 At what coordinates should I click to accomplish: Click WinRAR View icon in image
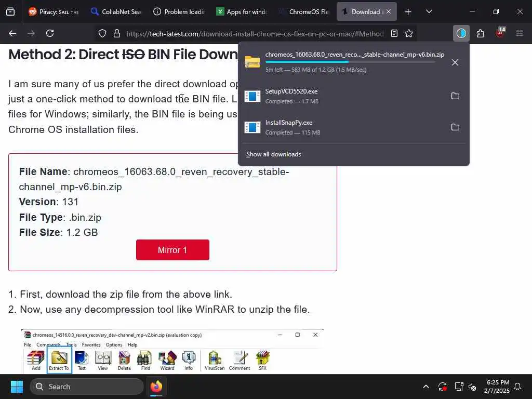pos(103,361)
